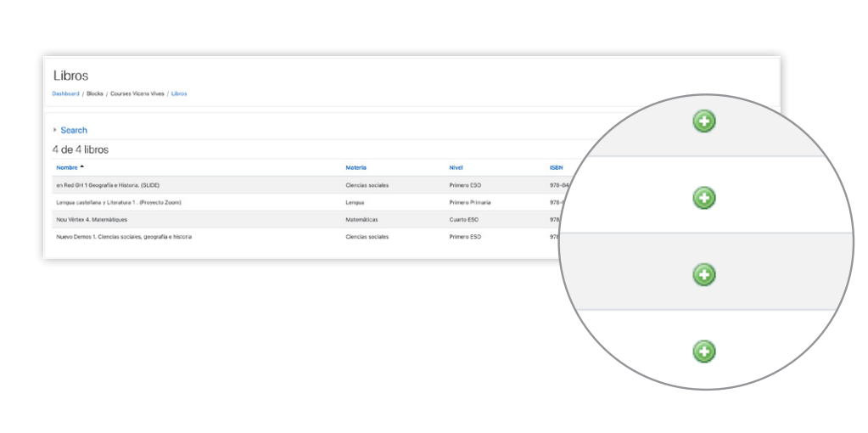
Task: Expand the Search section triangle
Action: 55,130
